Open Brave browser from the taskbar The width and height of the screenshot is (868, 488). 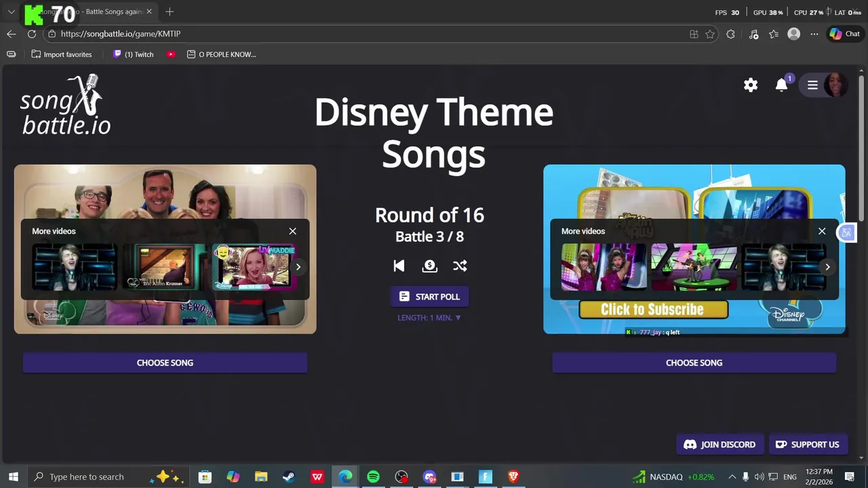tap(513, 476)
